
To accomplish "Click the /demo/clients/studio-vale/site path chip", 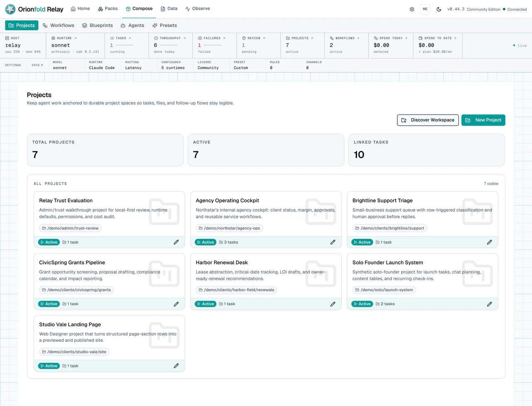I will pyautogui.click(x=74, y=352).
